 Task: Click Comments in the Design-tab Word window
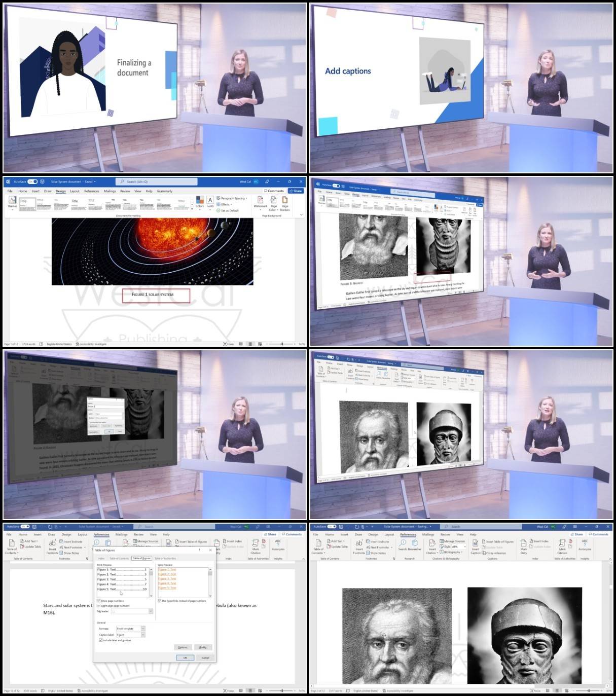[274, 191]
